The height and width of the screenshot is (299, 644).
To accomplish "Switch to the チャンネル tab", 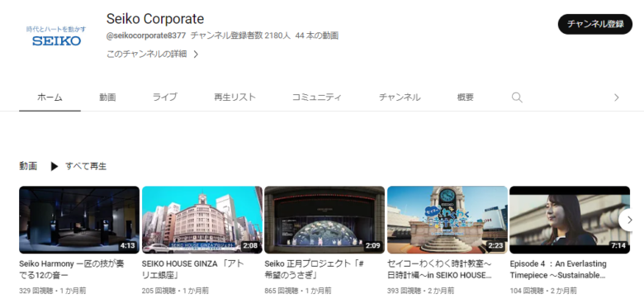I will pos(400,97).
